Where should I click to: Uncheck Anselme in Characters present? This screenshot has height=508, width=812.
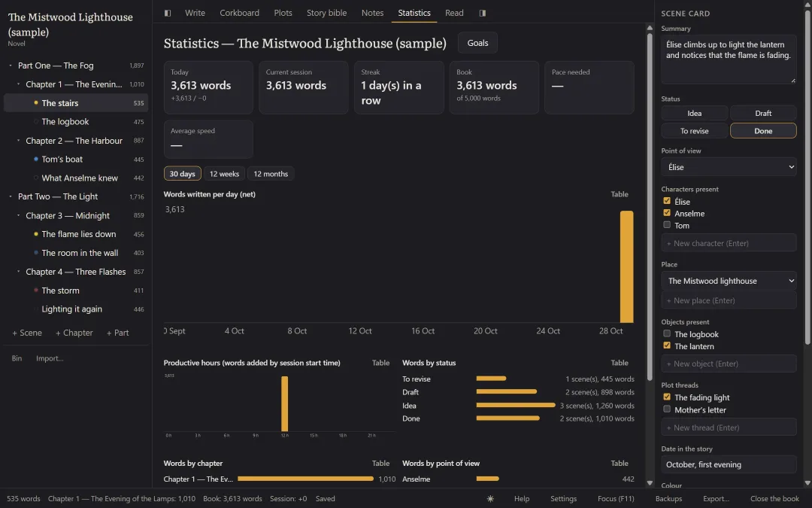pos(667,213)
